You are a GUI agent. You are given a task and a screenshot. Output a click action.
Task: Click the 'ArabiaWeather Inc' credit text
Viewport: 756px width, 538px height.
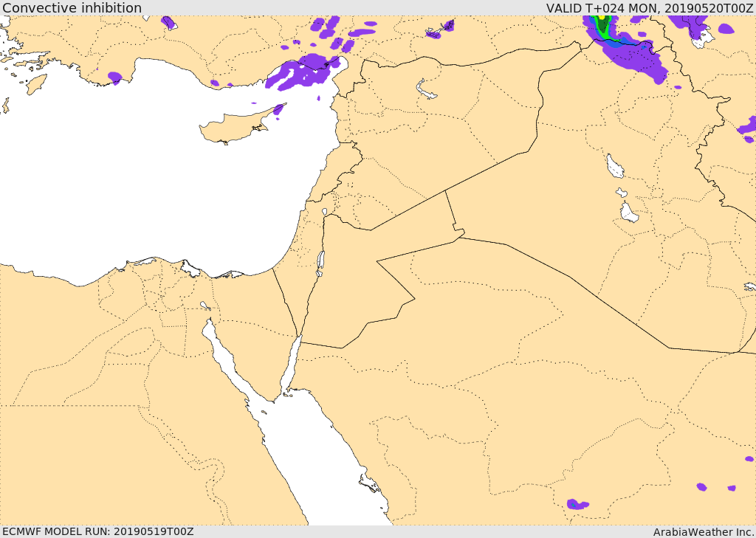[x=704, y=532]
